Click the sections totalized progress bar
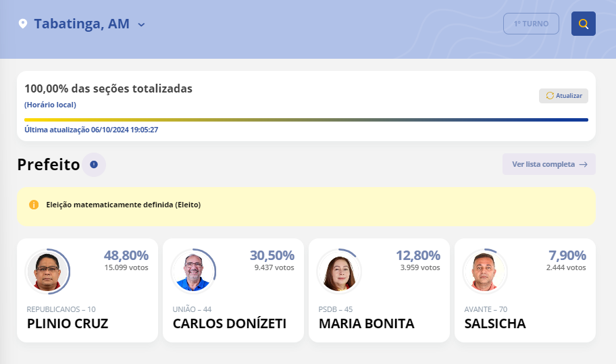The image size is (616, 364). coord(306,120)
